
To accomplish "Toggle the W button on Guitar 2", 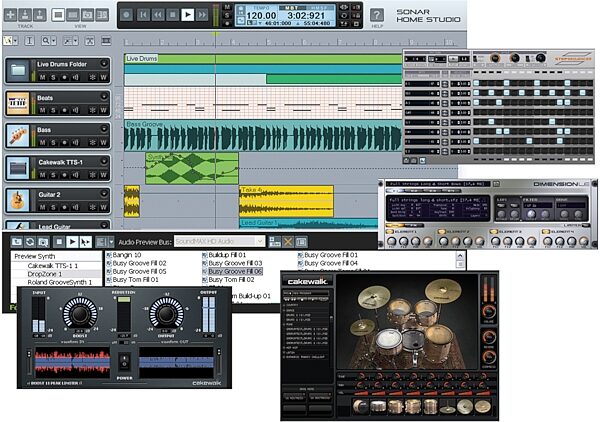I will coord(103,207).
